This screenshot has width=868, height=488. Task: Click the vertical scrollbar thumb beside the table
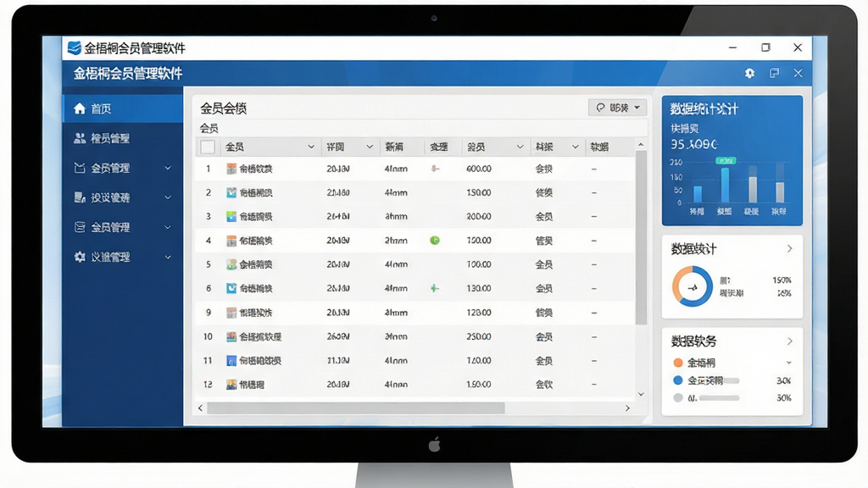tap(641, 237)
